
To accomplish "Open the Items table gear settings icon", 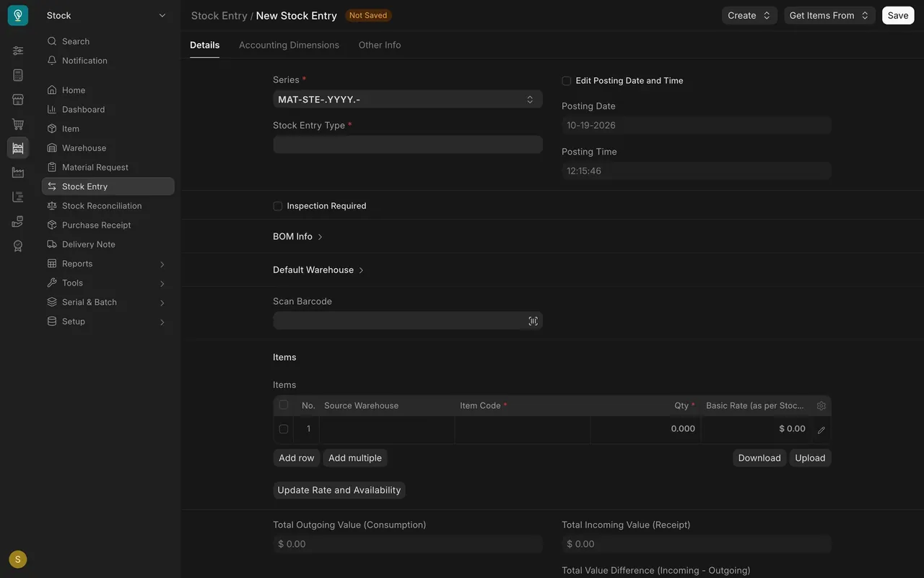I will click(821, 406).
